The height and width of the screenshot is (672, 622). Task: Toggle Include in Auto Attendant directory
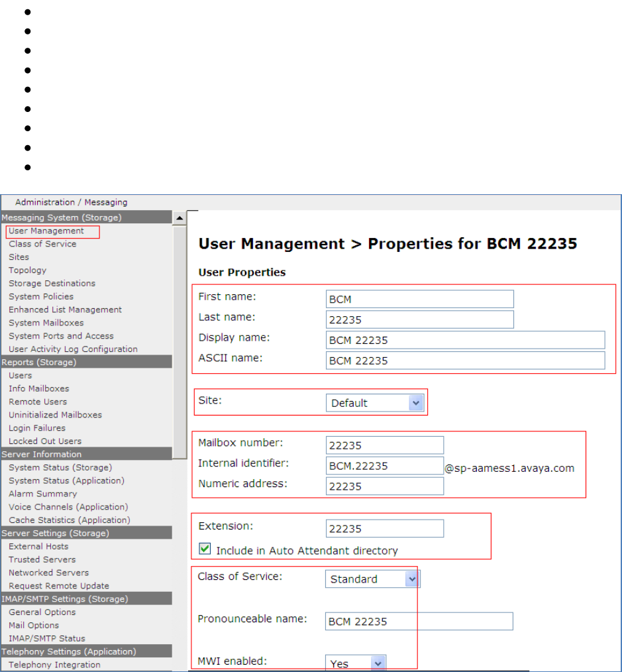click(x=205, y=549)
